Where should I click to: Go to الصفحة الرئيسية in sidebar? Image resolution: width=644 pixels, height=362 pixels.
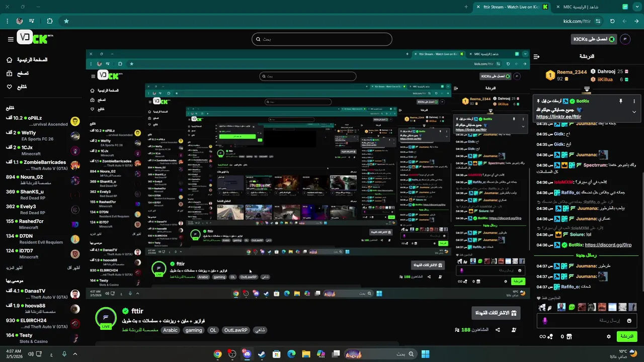click(32, 60)
